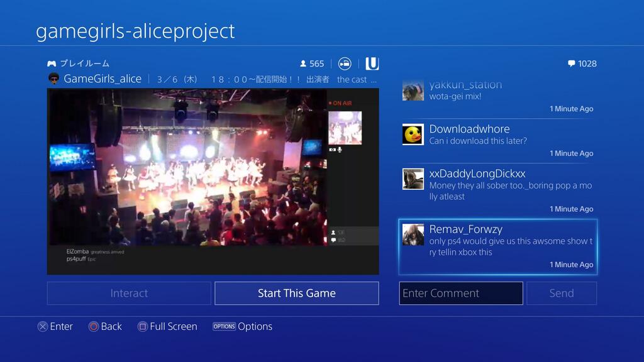The image size is (644, 362).
Task: Click the broadcast camera icon beside viewer count
Action: coord(345,63)
